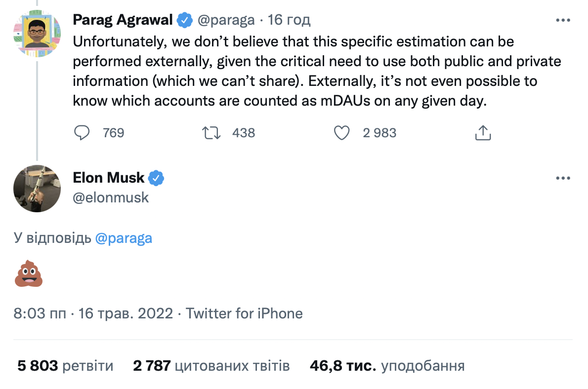This screenshot has width=588, height=389.
Task: Click the reply icon on Parag's tweet
Action: click(x=82, y=133)
